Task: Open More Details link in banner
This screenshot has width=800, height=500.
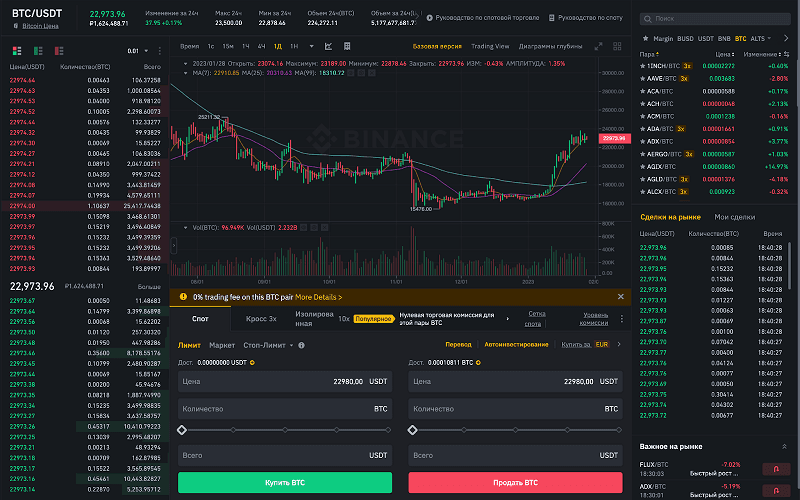Action: [x=318, y=297]
